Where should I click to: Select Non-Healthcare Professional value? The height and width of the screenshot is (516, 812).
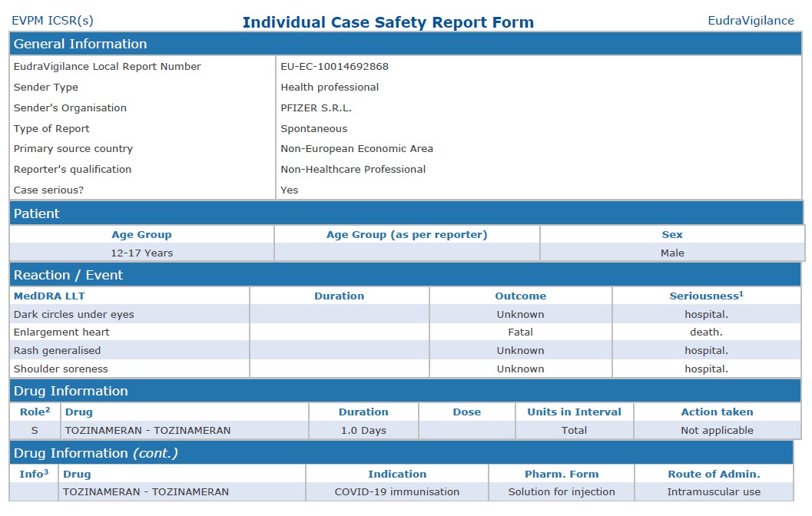[x=353, y=169]
